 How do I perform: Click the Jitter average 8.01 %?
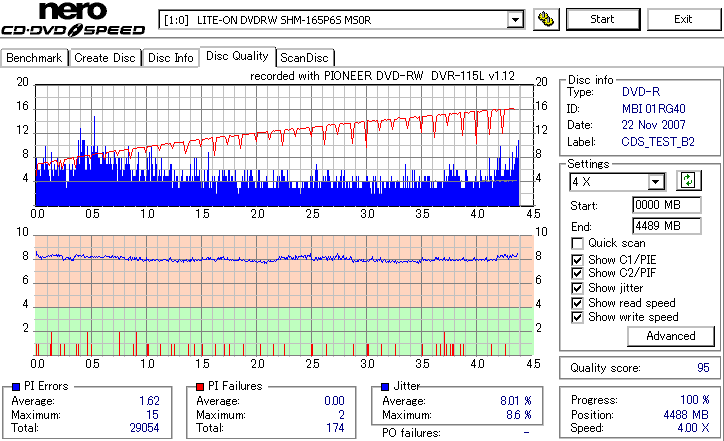[516, 401]
